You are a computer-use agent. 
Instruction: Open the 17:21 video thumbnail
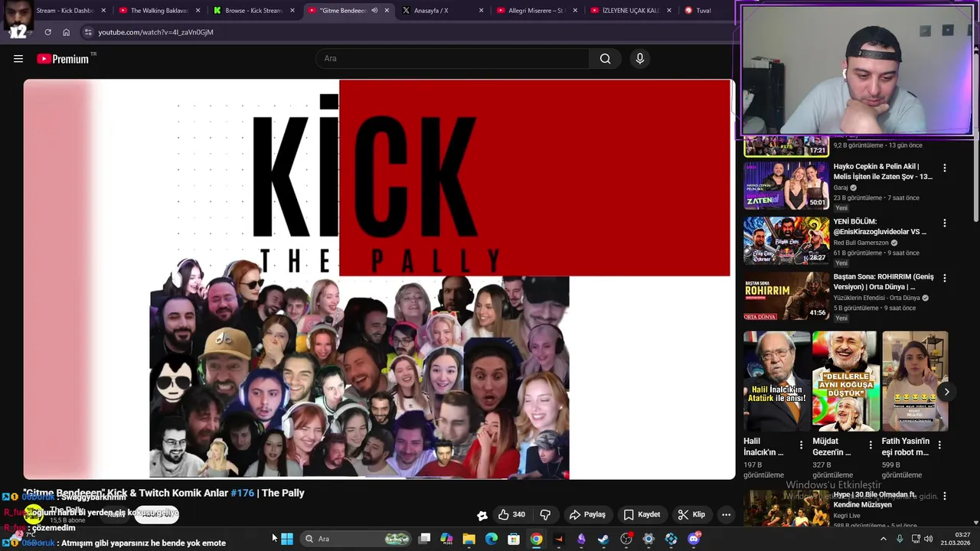pyautogui.click(x=786, y=146)
